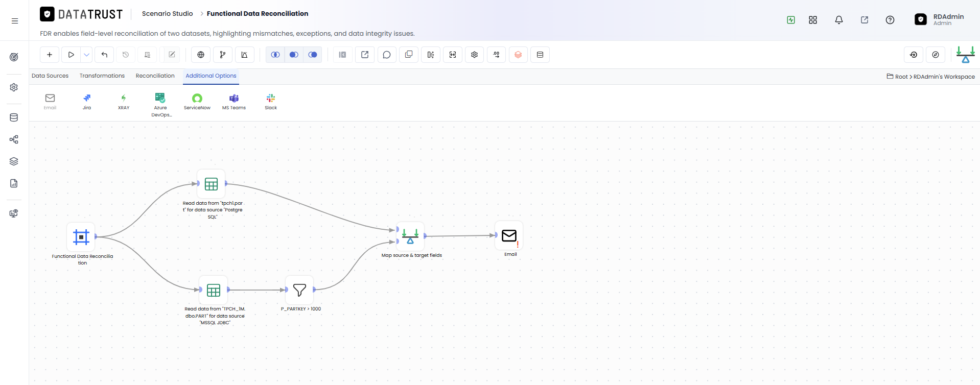Click the metronome-shaped icon in toolbar

[x=244, y=55]
